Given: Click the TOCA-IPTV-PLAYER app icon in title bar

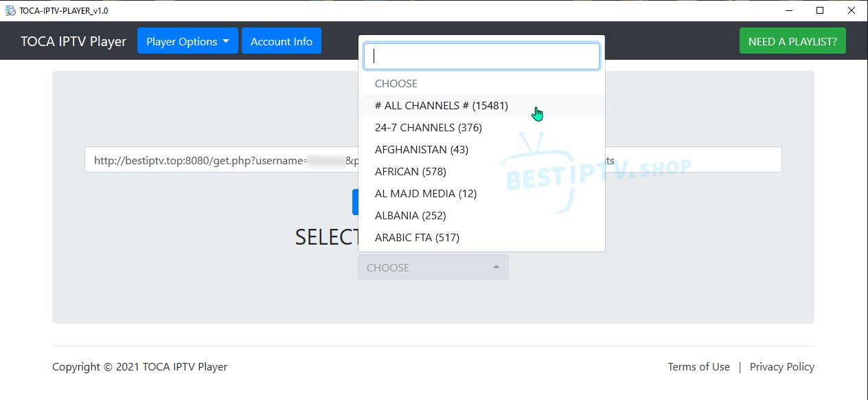Looking at the screenshot, I should (x=10, y=10).
